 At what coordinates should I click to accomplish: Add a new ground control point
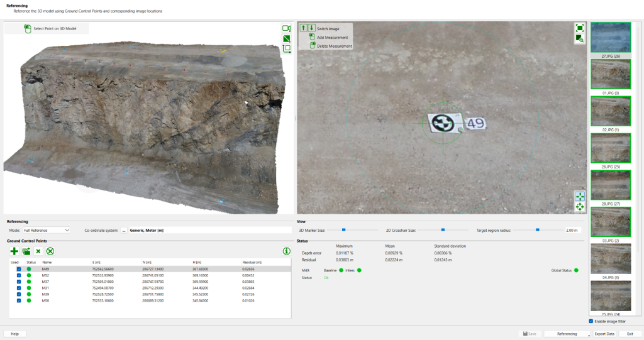tap(14, 251)
